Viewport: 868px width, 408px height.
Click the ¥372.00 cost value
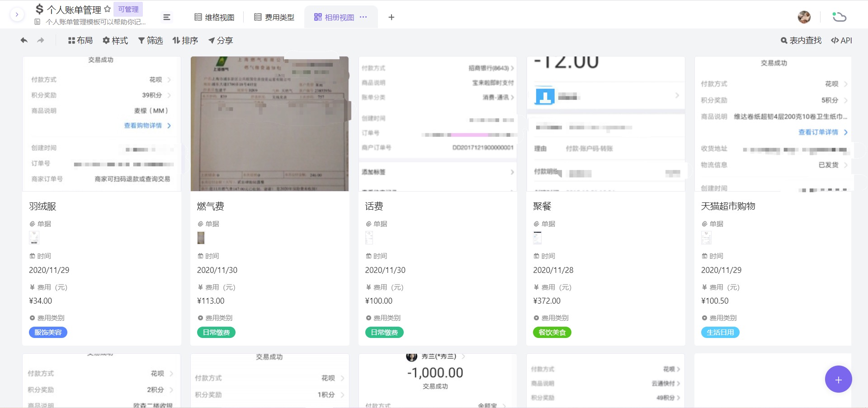(547, 301)
